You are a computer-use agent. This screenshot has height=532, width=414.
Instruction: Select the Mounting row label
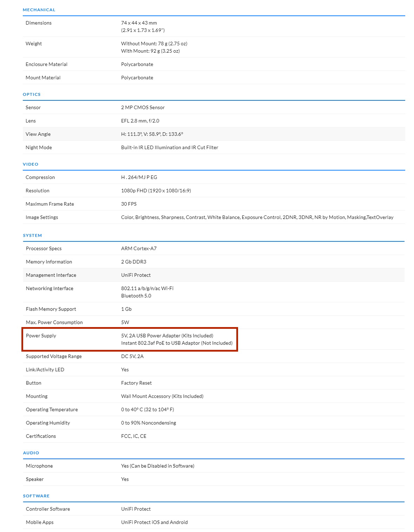click(37, 397)
